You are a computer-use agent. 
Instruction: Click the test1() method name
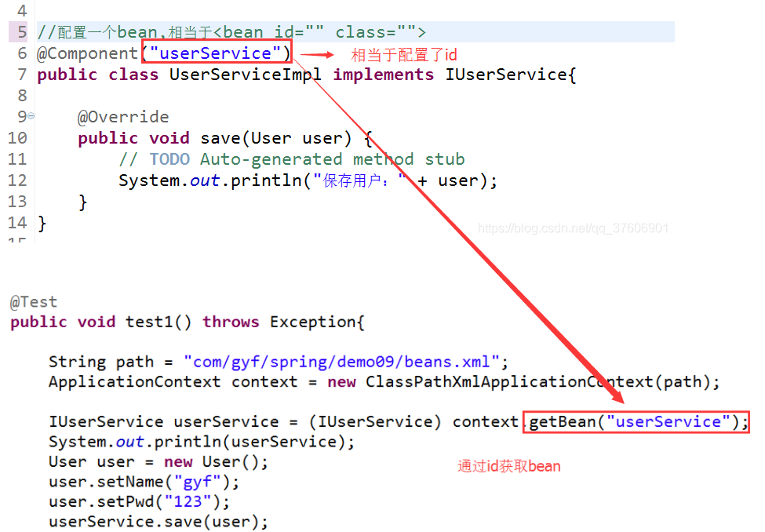click(158, 322)
